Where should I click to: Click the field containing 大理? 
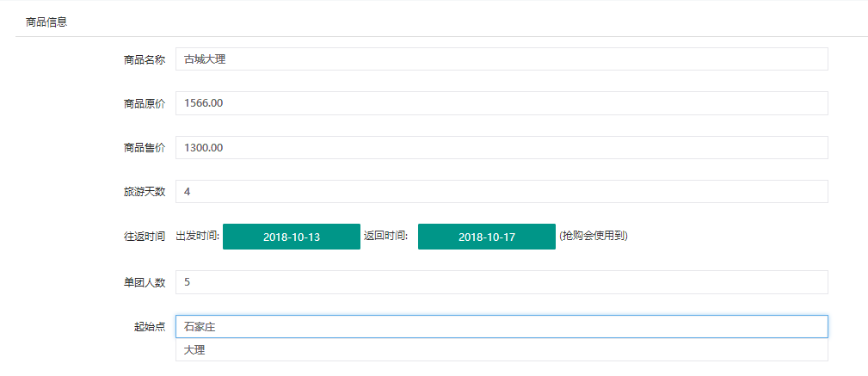502,350
